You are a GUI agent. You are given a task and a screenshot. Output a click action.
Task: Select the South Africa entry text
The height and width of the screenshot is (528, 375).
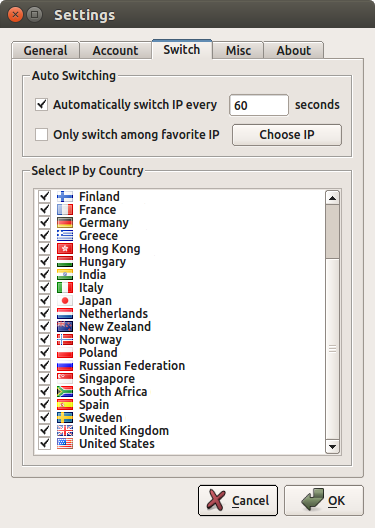pyautogui.click(x=113, y=392)
